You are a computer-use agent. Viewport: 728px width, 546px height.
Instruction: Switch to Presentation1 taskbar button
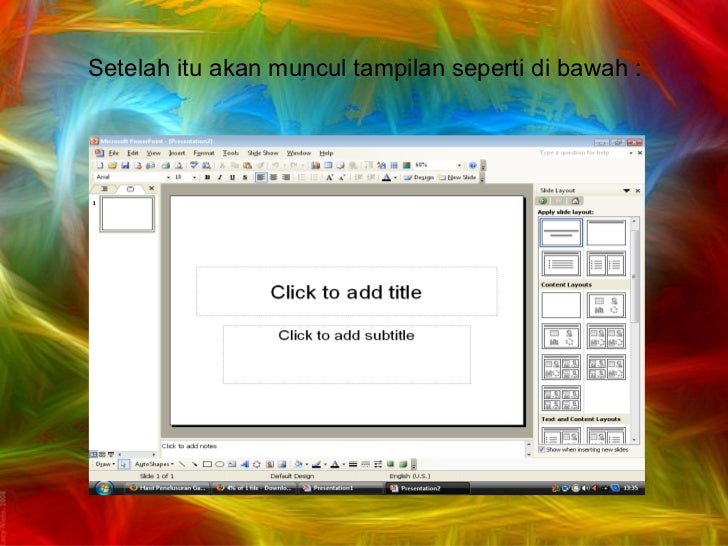point(340,488)
